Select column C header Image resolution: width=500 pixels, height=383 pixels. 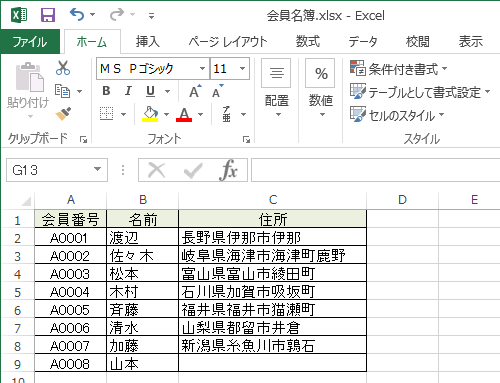[x=273, y=200]
